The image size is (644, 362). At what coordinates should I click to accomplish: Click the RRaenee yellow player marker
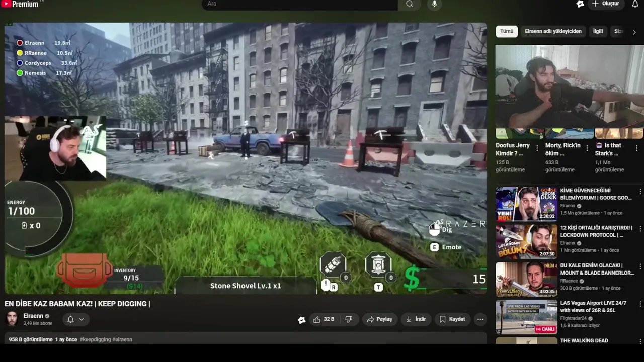[x=20, y=53]
